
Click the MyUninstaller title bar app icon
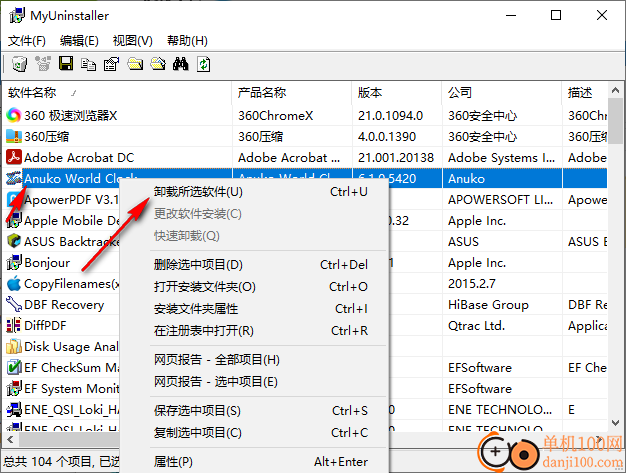click(17, 16)
